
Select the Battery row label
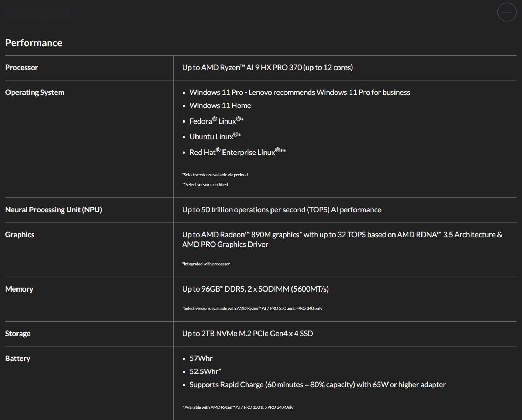(x=18, y=358)
